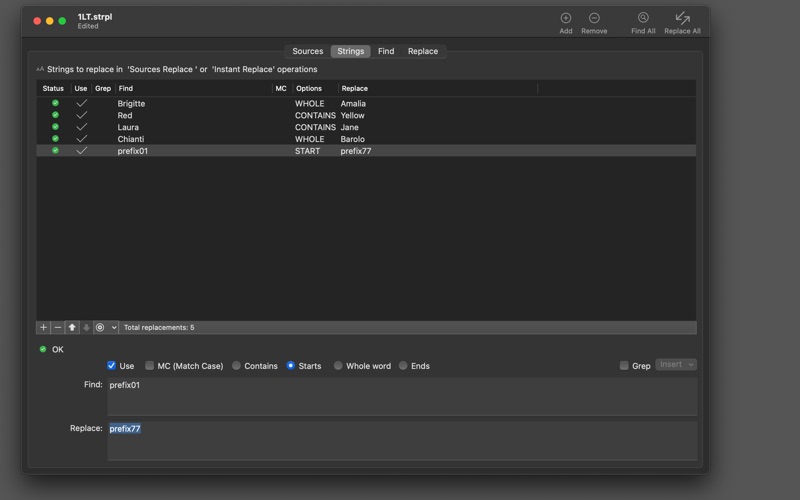This screenshot has width=800, height=500.
Task: Select the Red find cell
Action: coord(125,115)
